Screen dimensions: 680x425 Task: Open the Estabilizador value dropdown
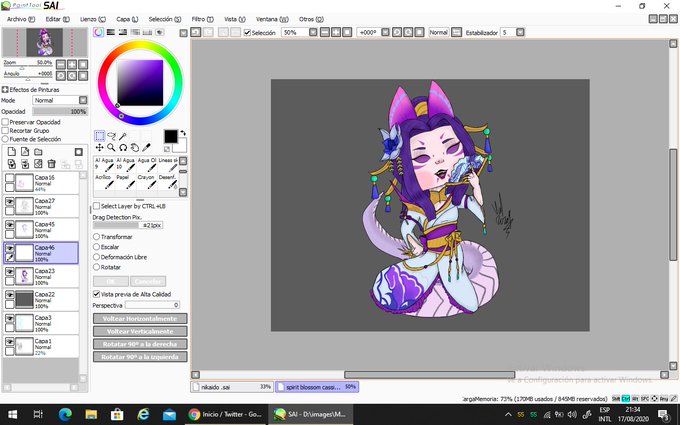click(520, 33)
